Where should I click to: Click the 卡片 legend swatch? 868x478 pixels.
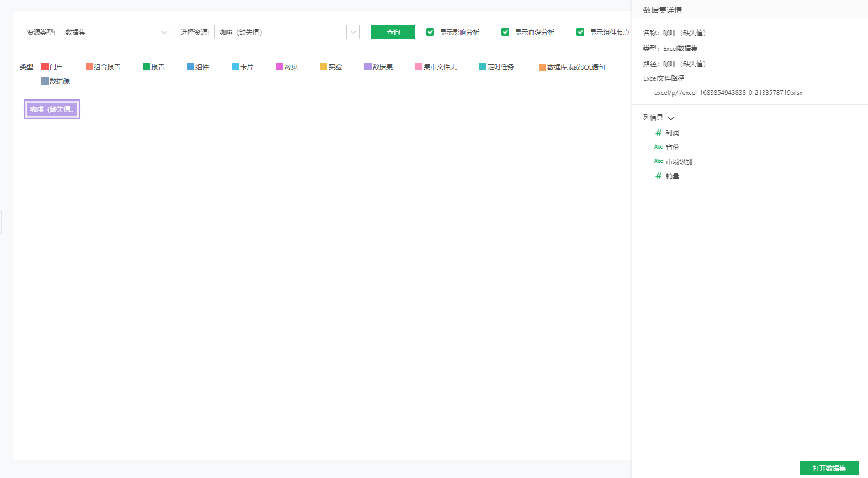tap(235, 66)
